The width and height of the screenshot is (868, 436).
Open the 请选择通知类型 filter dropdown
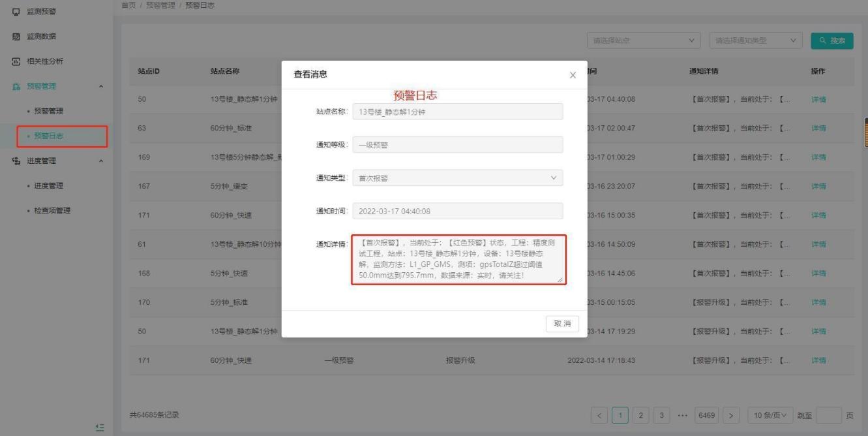click(x=755, y=40)
